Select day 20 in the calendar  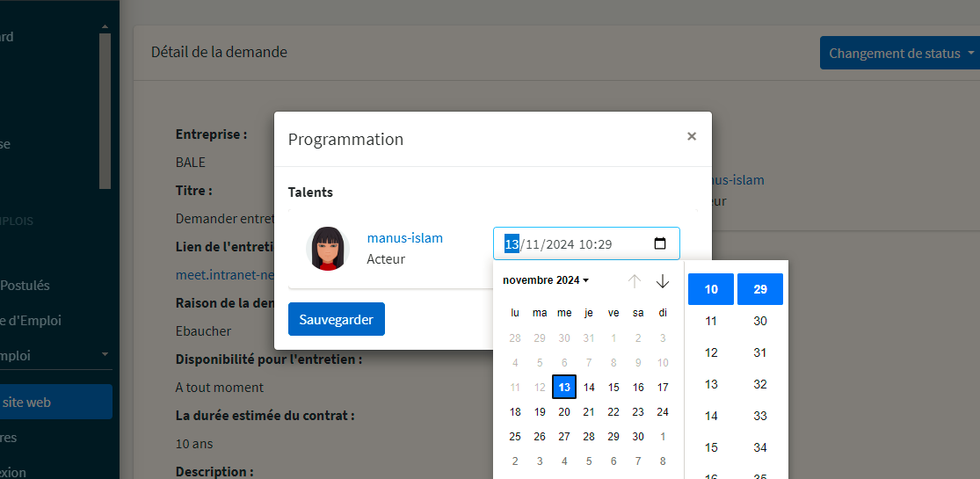[564, 411]
